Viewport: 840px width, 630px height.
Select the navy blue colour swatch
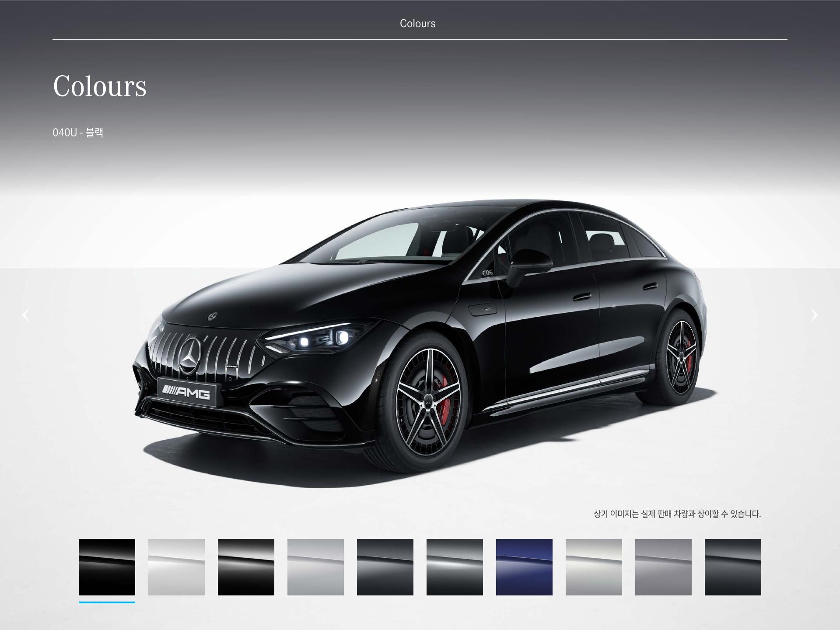coord(524,567)
